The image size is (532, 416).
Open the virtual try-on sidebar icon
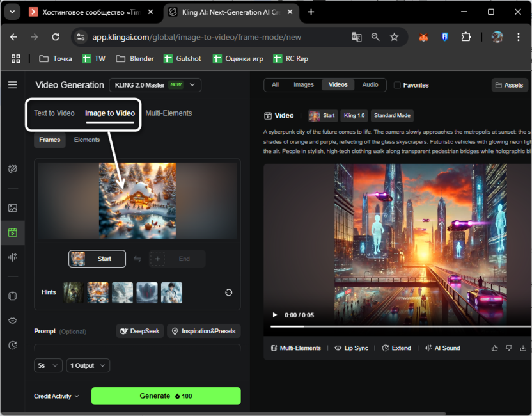[13, 296]
